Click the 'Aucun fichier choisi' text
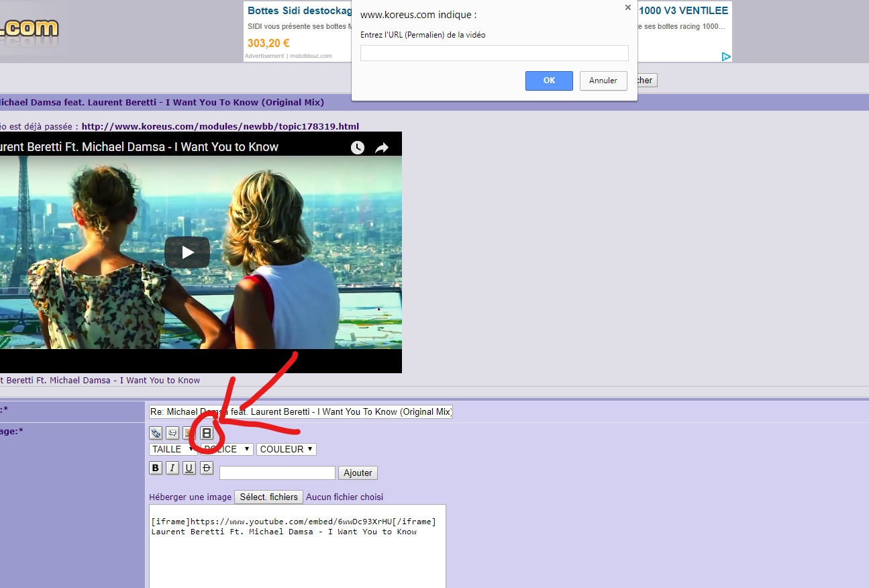This screenshot has width=869, height=588. (345, 497)
